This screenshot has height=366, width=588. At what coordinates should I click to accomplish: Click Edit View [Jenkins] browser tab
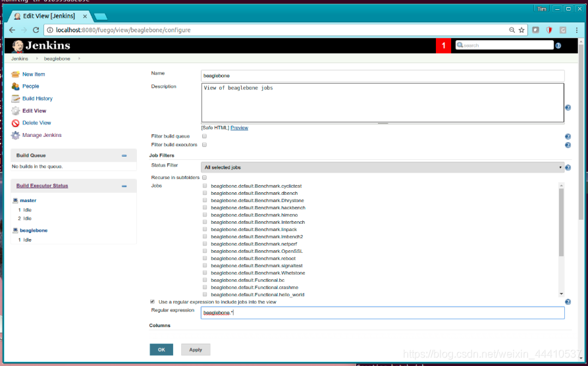coord(49,16)
